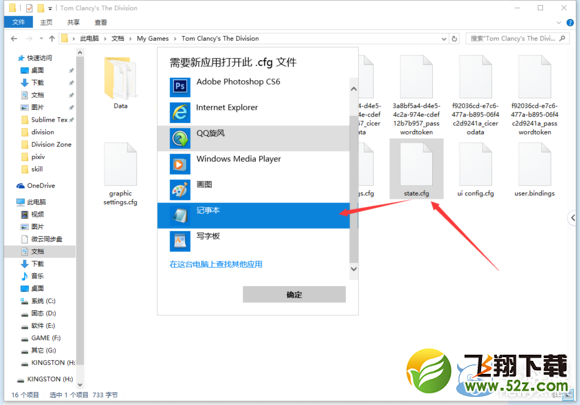Open skill folder in sidebar
Image resolution: width=580 pixels, height=405 pixels.
pos(32,169)
